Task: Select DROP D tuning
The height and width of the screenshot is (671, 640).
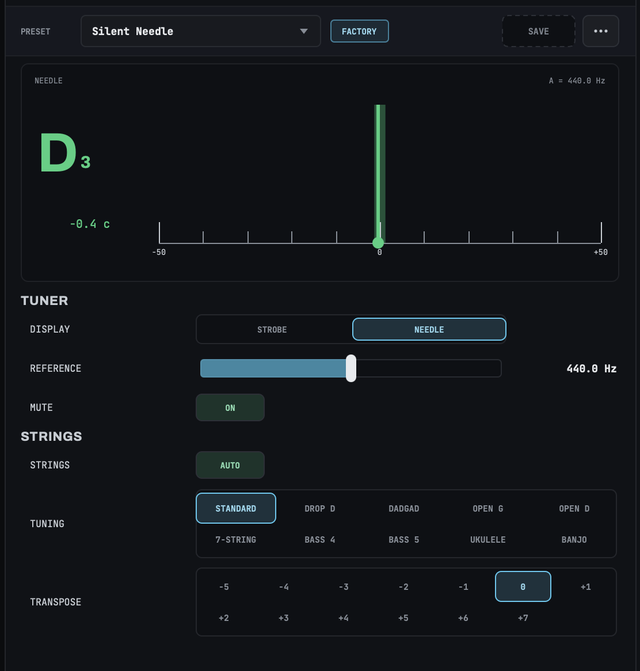Action: coord(320,508)
